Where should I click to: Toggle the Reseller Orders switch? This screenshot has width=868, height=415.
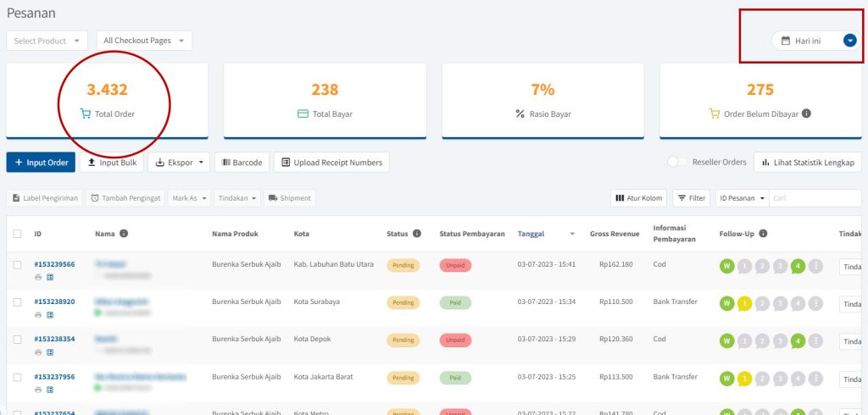coord(676,162)
